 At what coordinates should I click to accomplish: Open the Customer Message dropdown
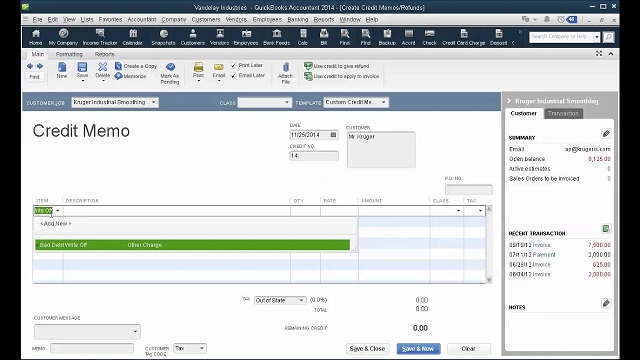[135, 332]
